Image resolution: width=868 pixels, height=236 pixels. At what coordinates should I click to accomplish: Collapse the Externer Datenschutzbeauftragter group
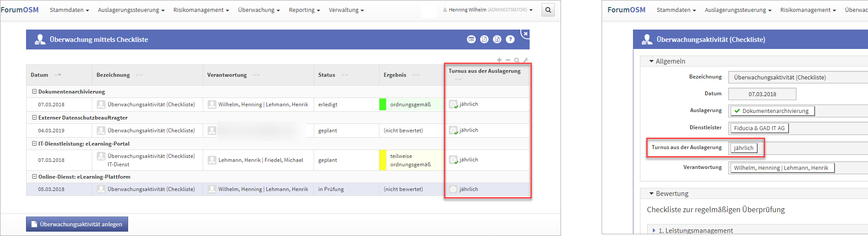click(34, 118)
